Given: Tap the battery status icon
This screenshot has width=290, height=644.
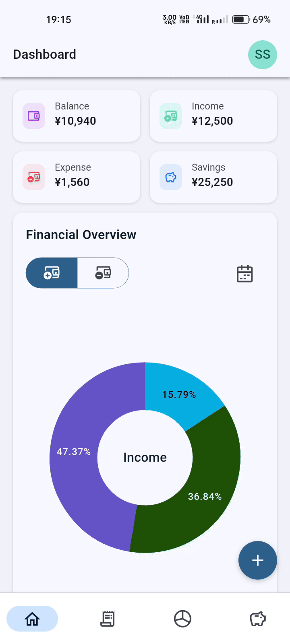Looking at the screenshot, I should [241, 19].
